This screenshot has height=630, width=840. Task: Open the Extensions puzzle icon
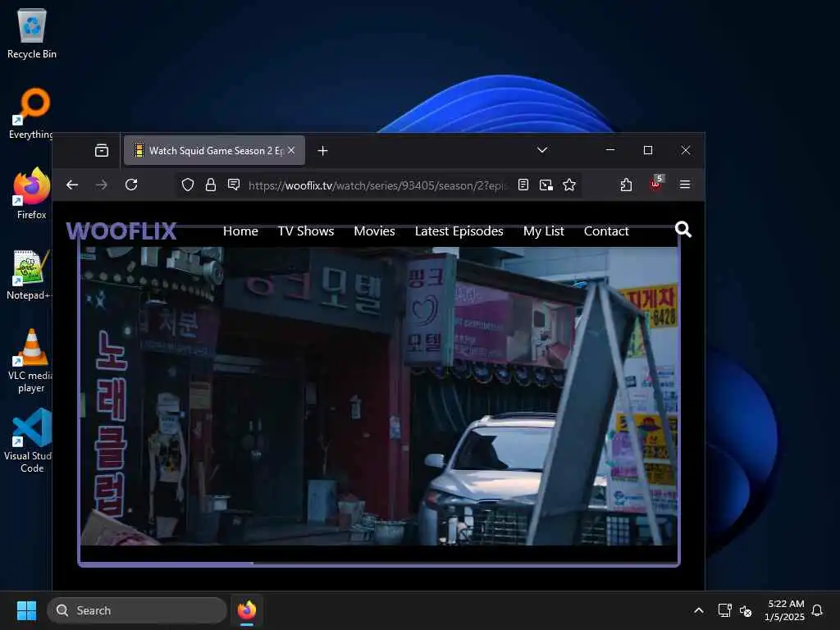pos(626,185)
